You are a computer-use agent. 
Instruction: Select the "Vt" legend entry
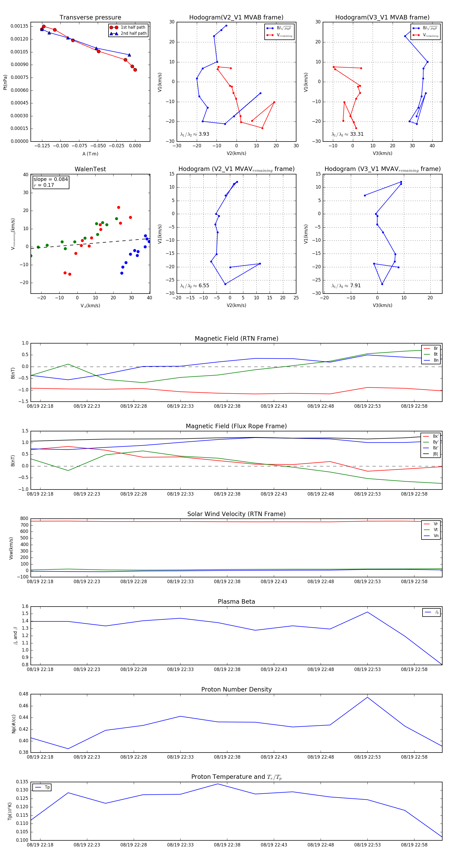point(431,530)
